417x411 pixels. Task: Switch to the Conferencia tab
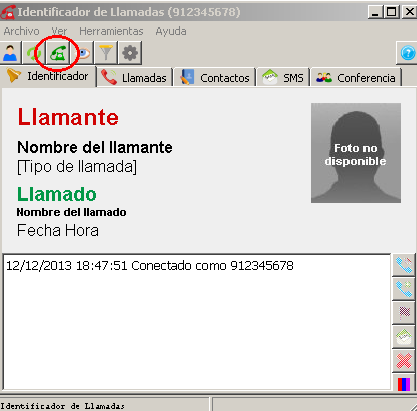[356, 78]
